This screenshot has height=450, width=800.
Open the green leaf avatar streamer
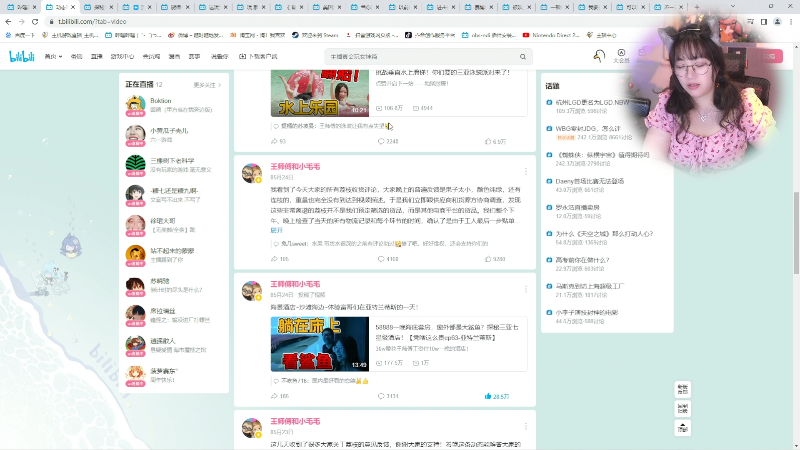tap(135, 165)
